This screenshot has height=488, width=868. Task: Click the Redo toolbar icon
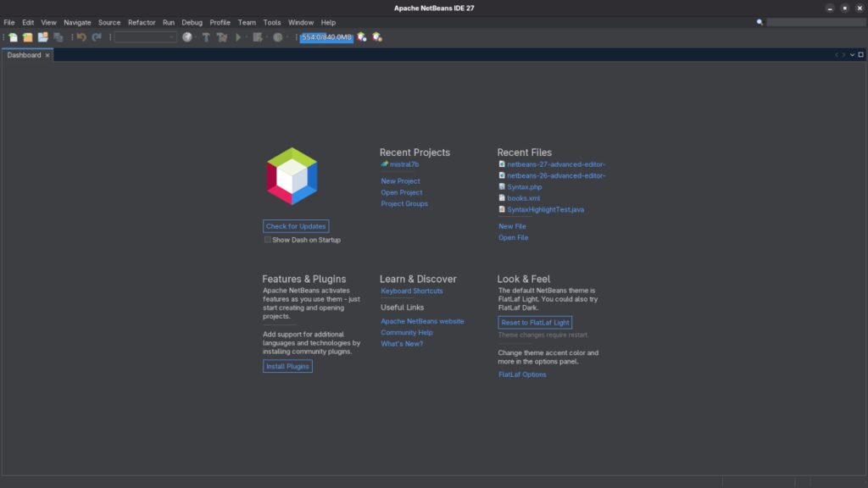pos(95,37)
